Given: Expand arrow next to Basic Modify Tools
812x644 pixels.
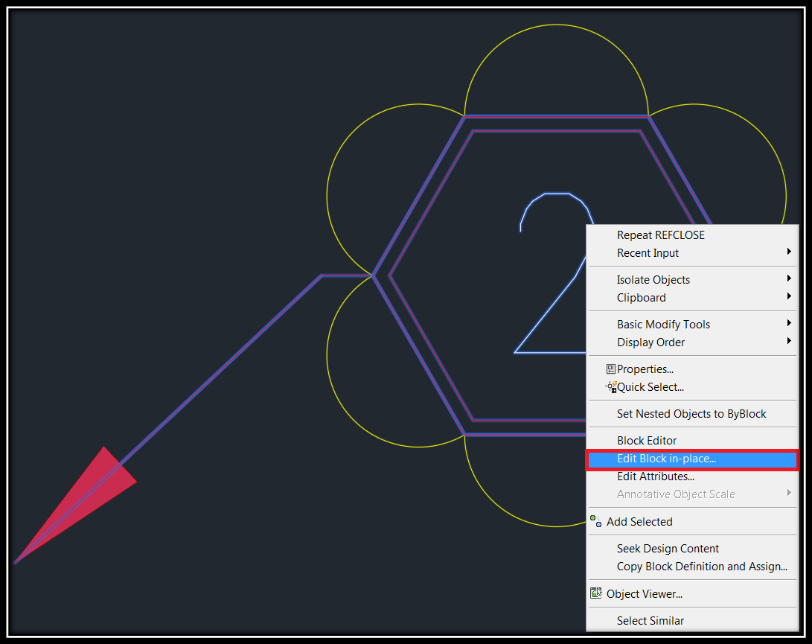Looking at the screenshot, I should coord(789,323).
